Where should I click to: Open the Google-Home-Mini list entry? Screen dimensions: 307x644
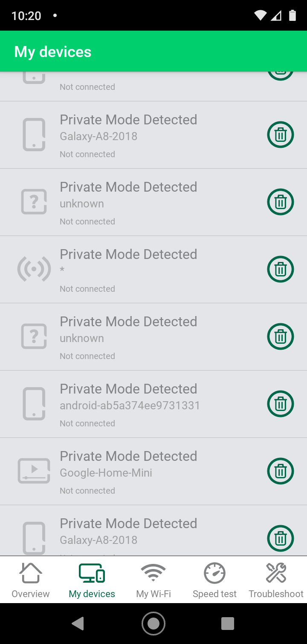coord(153,471)
